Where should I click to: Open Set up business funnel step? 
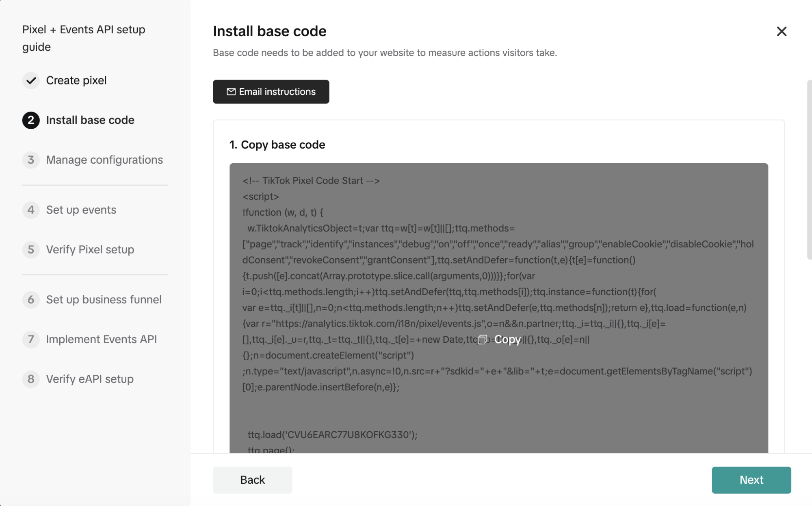(104, 300)
